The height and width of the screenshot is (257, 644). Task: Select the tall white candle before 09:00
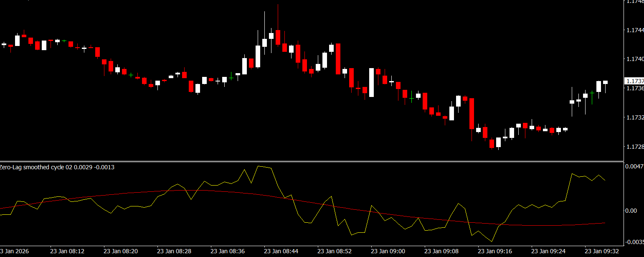tap(371, 82)
